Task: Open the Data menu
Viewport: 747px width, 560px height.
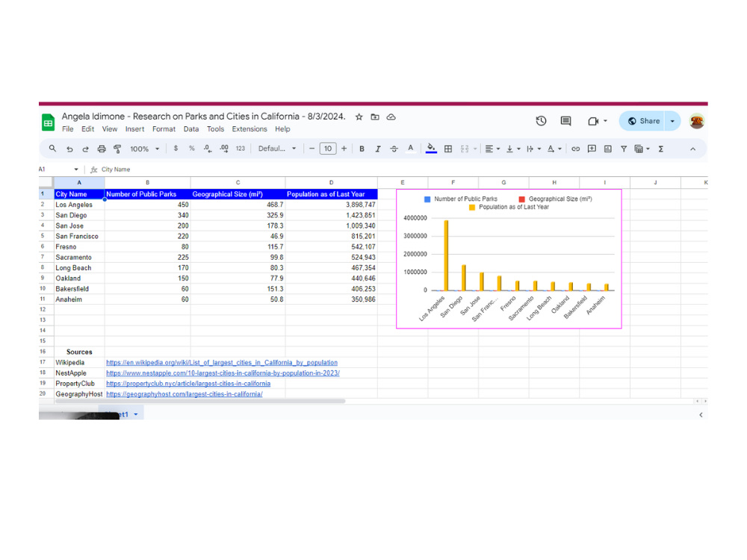Action: click(x=191, y=129)
